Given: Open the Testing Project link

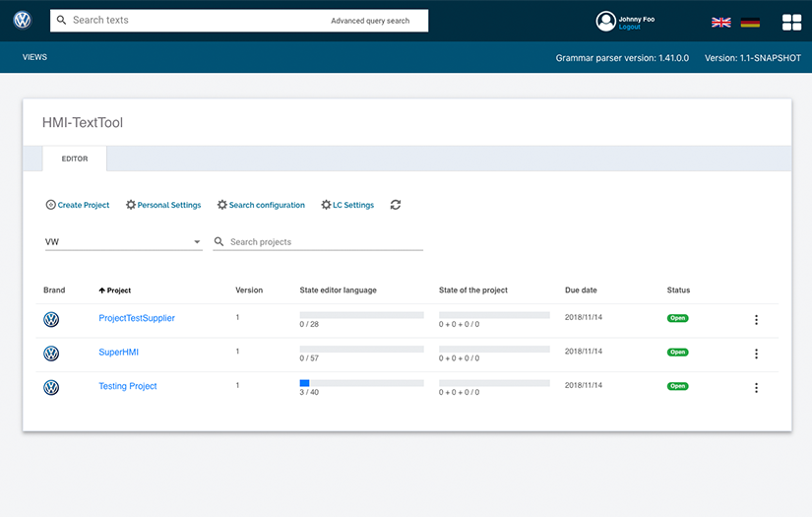Looking at the screenshot, I should [128, 386].
